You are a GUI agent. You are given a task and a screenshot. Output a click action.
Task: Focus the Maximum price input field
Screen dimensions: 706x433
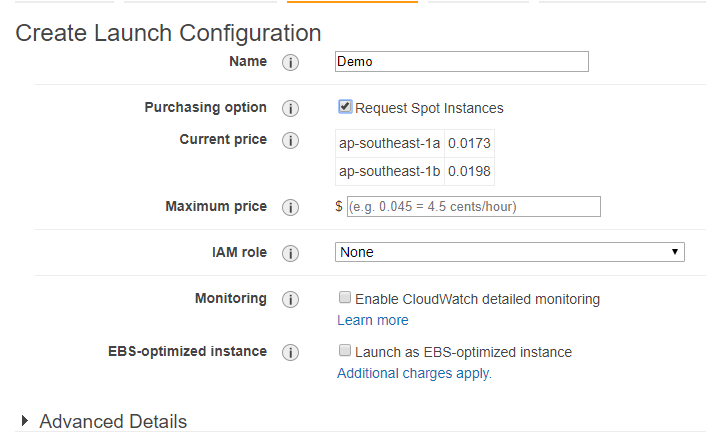click(473, 207)
